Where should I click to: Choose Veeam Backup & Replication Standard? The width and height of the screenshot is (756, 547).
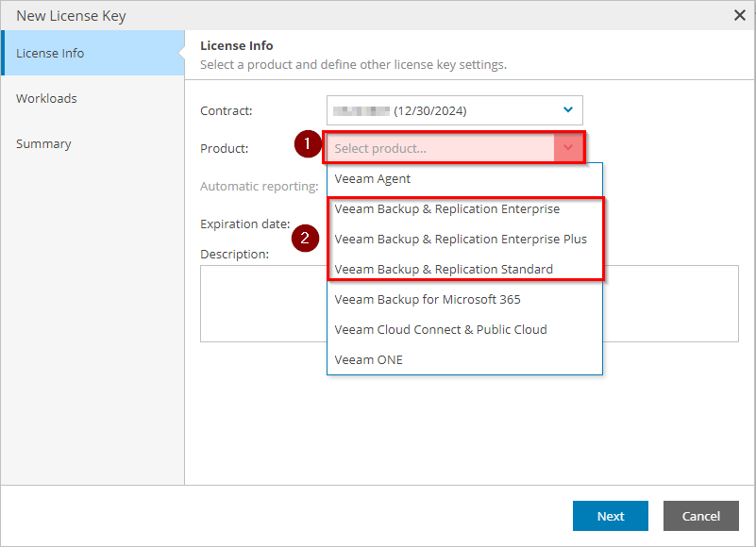pos(464,270)
